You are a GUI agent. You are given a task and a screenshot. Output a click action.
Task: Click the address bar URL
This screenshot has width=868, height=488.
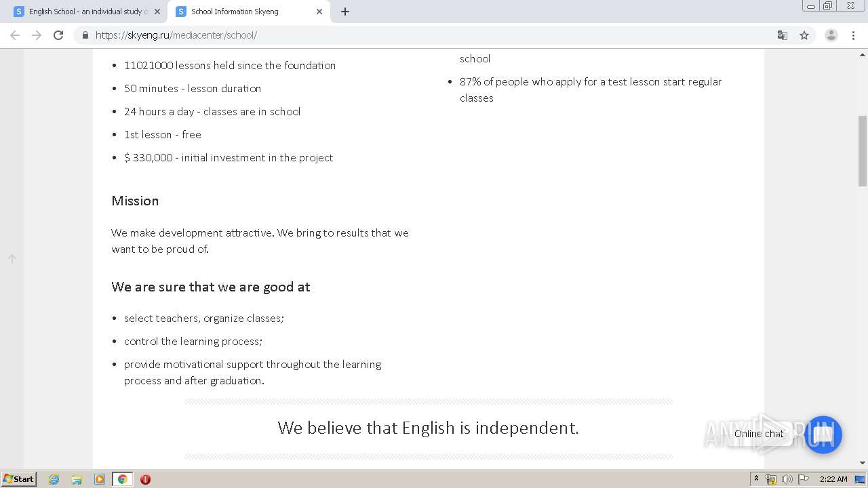(176, 35)
